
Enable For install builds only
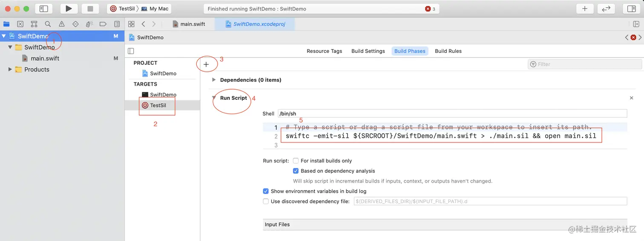[296, 161]
